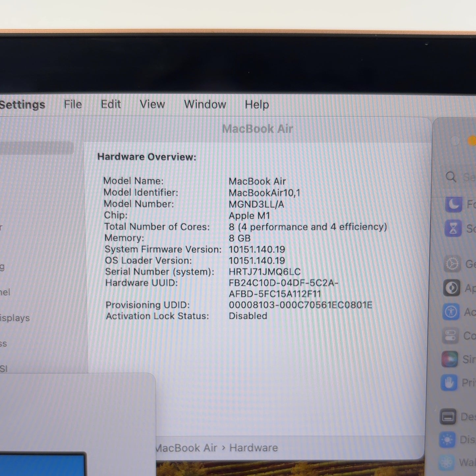Select the highlighted item in left sidebar
The height and width of the screenshot is (476, 476).
[x=37, y=148]
